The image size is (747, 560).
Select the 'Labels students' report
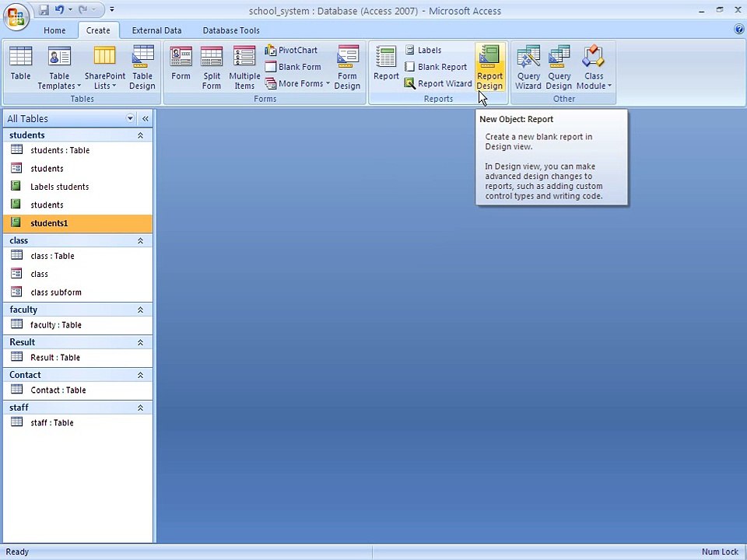pos(78,186)
